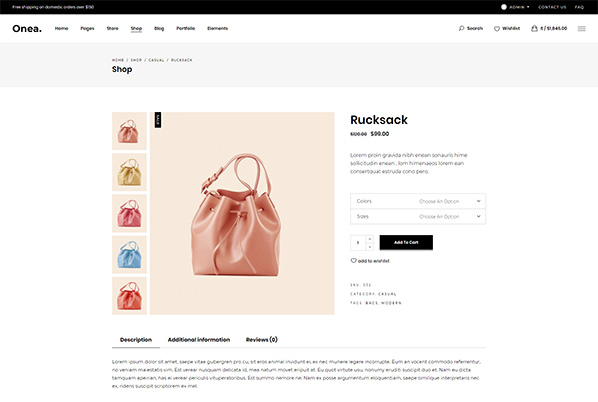The height and width of the screenshot is (402, 598).
Task: Open the Reviews (0) tab
Action: 262,339
